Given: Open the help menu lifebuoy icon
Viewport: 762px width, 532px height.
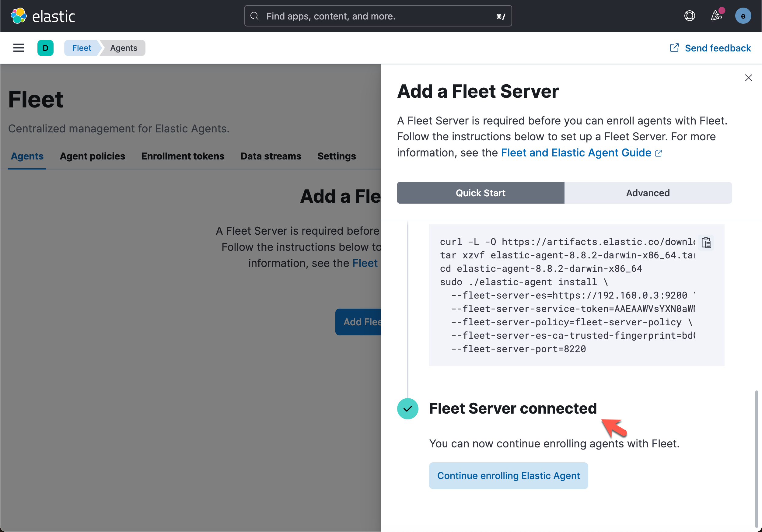Looking at the screenshot, I should click(689, 16).
